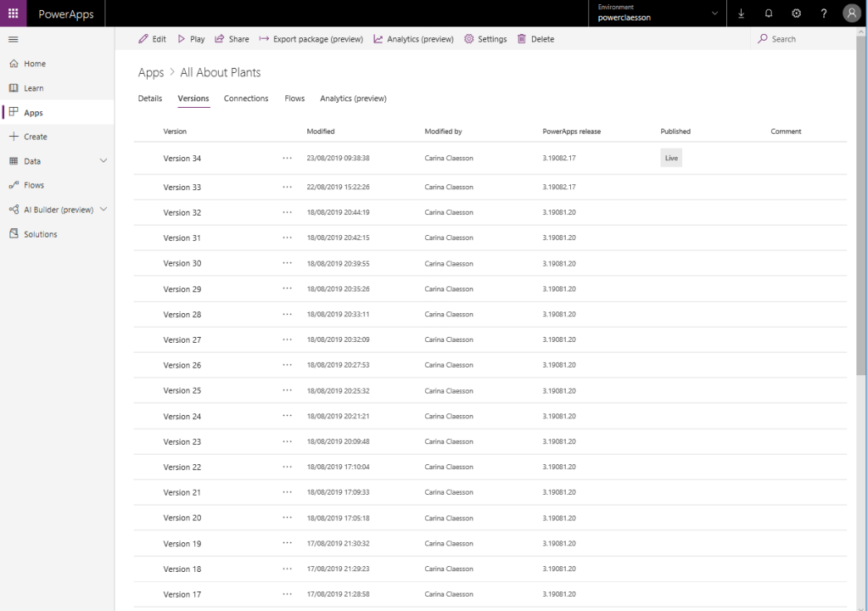The height and width of the screenshot is (611, 868).
Task: Click the Edit pencil toolbar button
Action: 152,39
